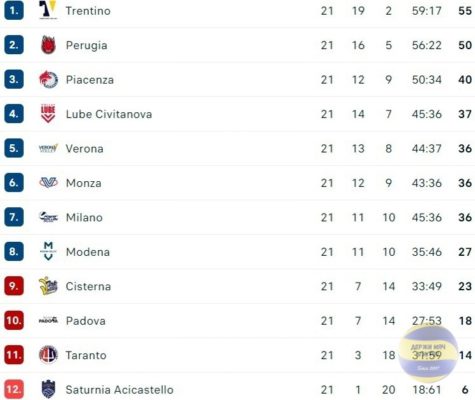Screen dimensions: 475x400
Task: Click the Perugia team logo
Action: 48,45
